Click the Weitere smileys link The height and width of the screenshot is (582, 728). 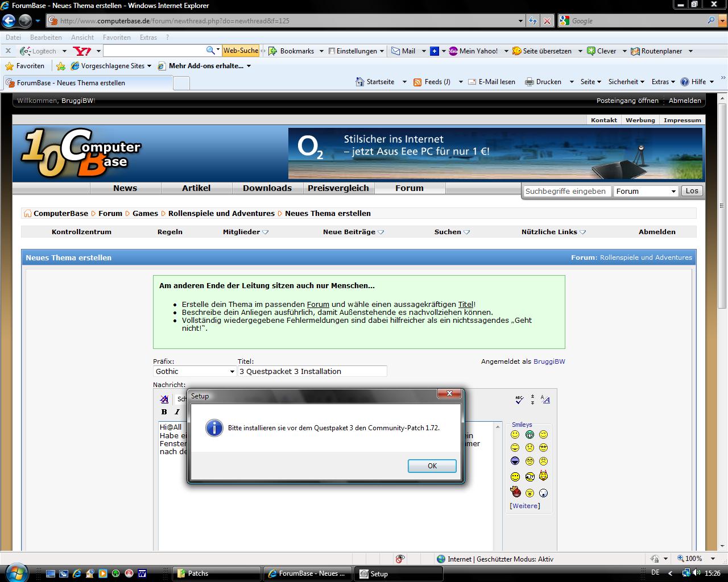pyautogui.click(x=525, y=506)
